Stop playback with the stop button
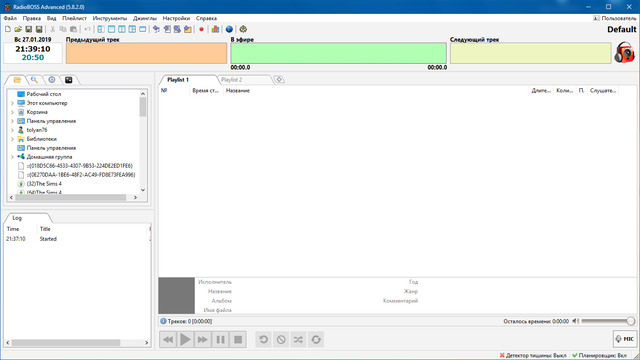 coord(238,340)
